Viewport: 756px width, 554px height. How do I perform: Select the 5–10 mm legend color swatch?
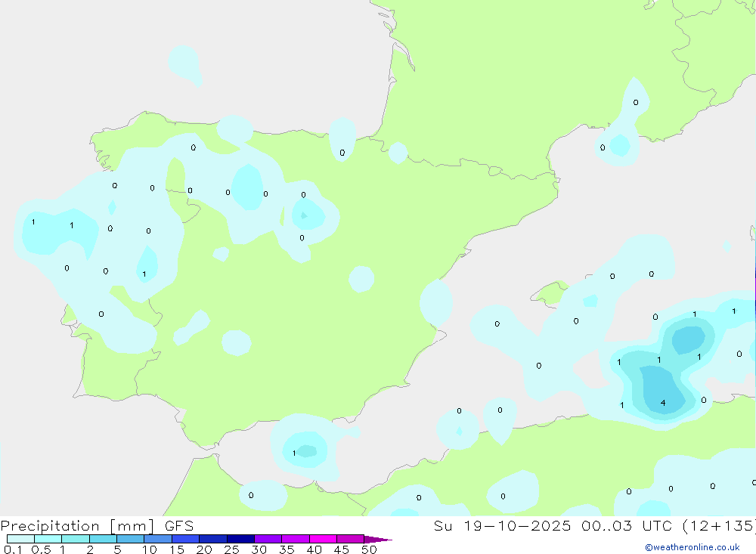pyautogui.click(x=130, y=539)
